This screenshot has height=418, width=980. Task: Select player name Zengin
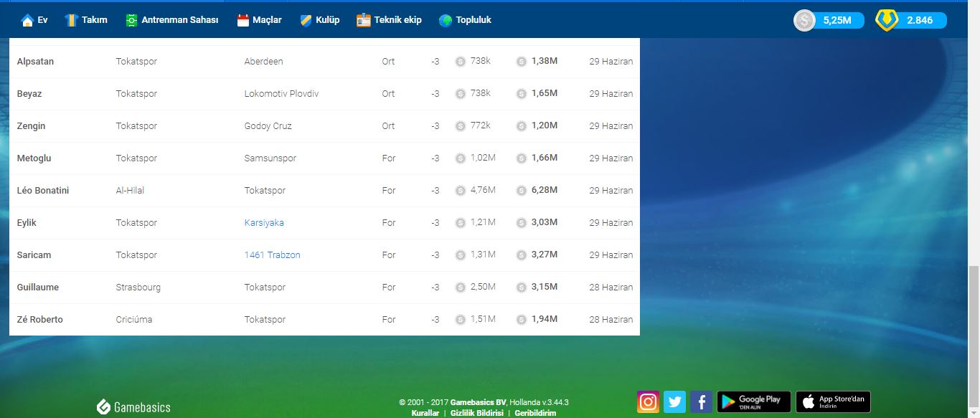(x=31, y=126)
